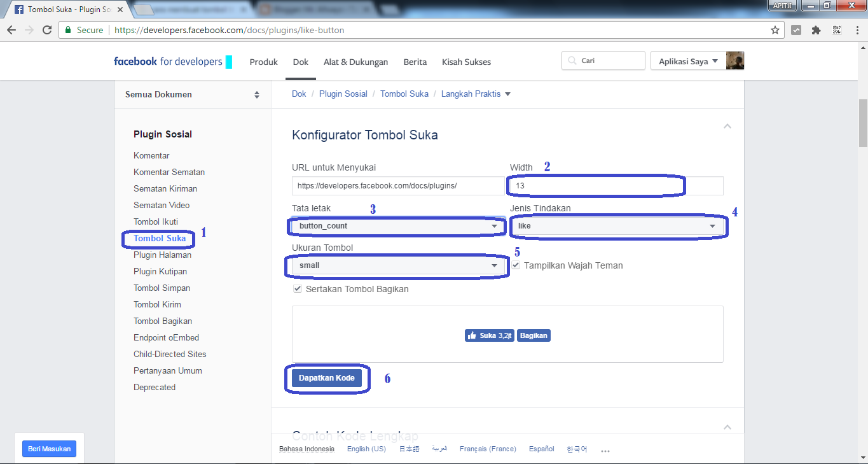Click the page vertical scrollbar thumb
This screenshot has width=868, height=464.
tap(863, 122)
